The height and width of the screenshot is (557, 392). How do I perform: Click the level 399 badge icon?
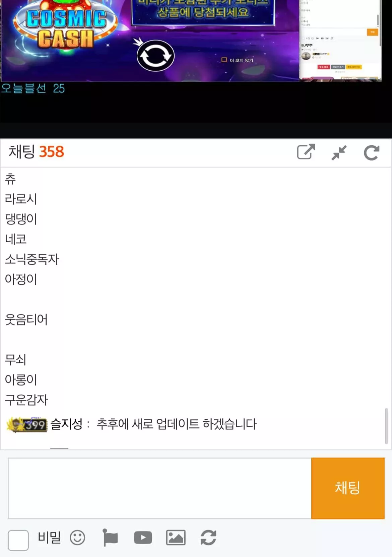[x=27, y=425]
